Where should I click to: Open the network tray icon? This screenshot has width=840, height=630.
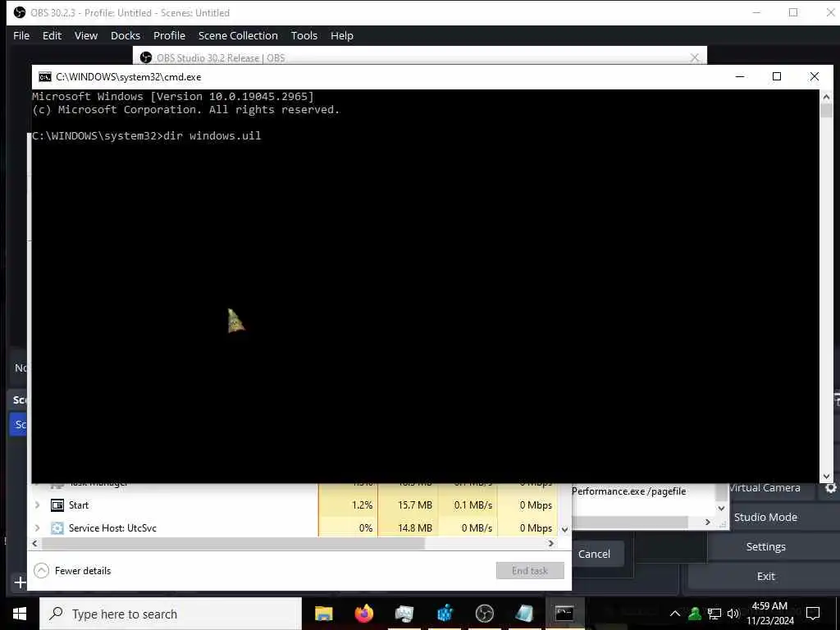click(714, 614)
